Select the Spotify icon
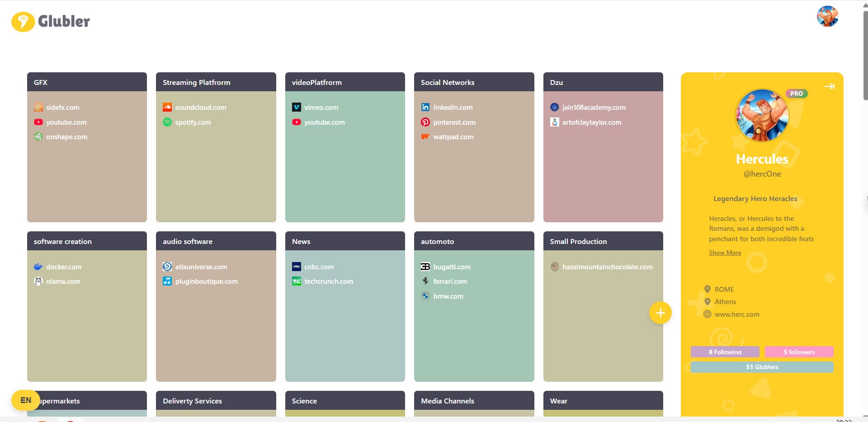868x422 pixels. pos(167,122)
